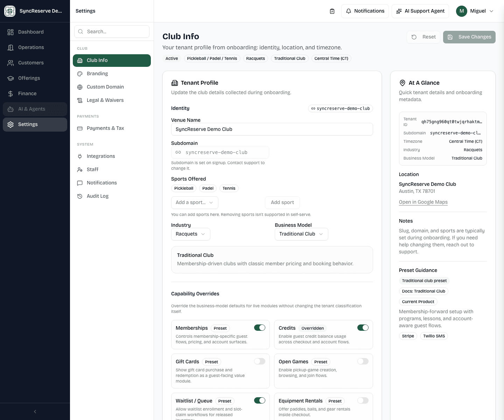Open the Business Model dropdown

pyautogui.click(x=301, y=234)
